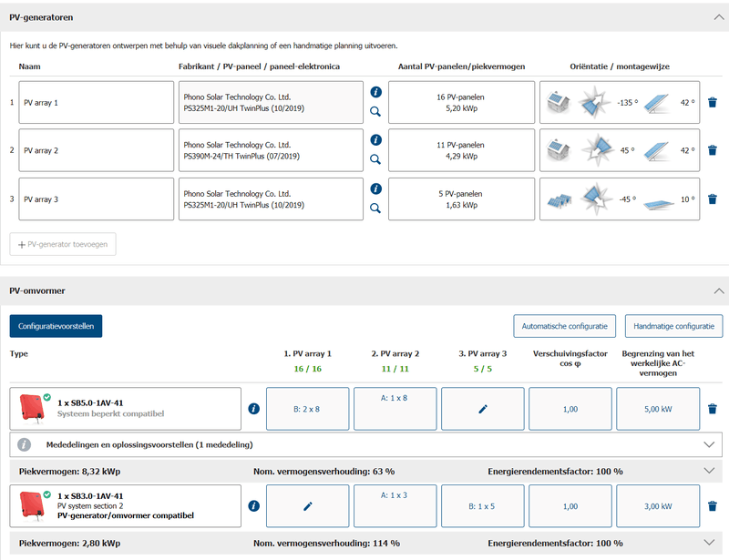
Task: Open info icon for PV array 3
Action: coord(375,188)
